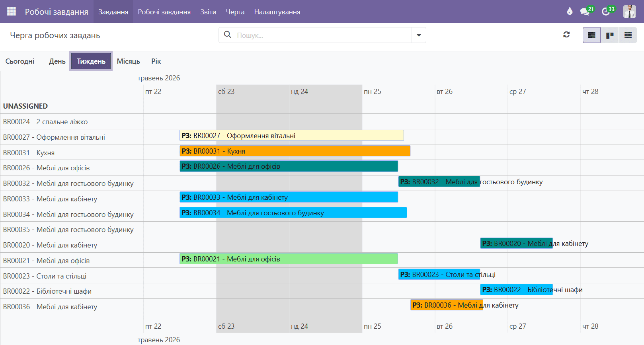Click the water drop debug icon
Image resolution: width=644 pixels, height=345 pixels.
pos(570,11)
